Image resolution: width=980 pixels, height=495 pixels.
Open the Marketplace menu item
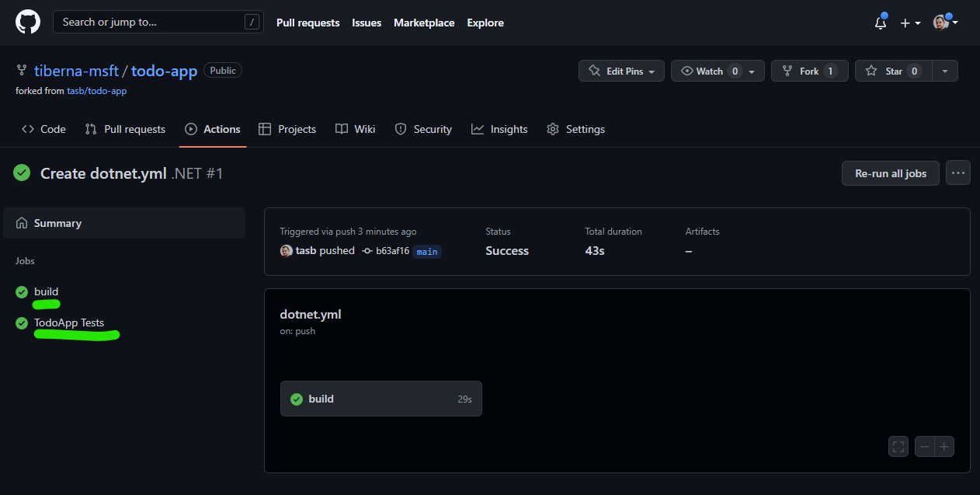(424, 23)
